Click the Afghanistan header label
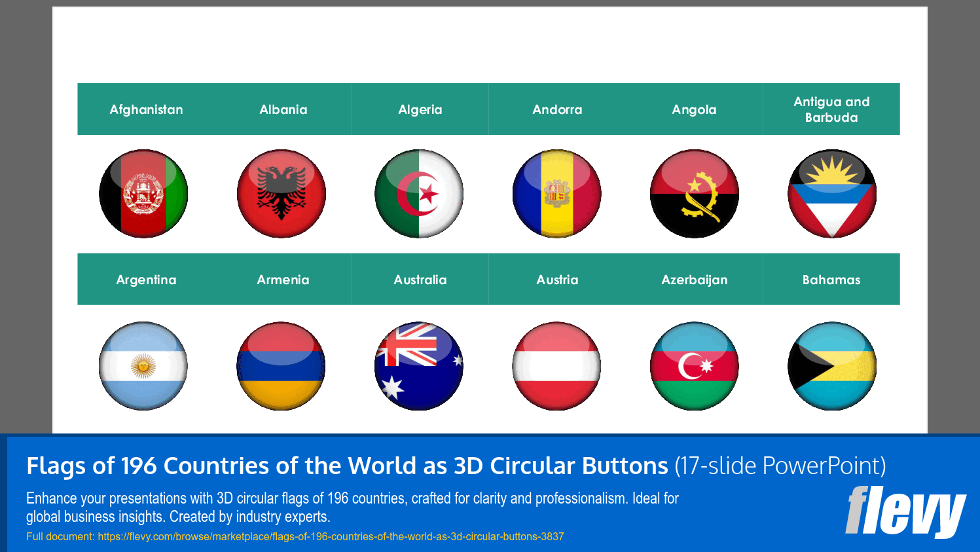 [146, 109]
